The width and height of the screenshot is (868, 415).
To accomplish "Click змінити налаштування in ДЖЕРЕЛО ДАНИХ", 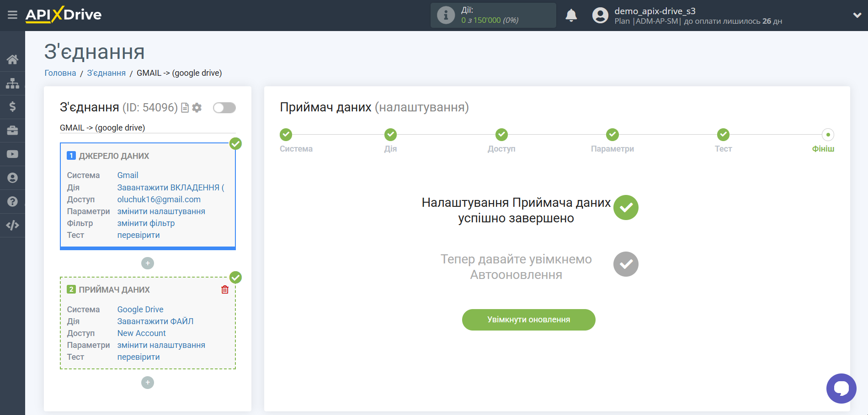I will [161, 211].
